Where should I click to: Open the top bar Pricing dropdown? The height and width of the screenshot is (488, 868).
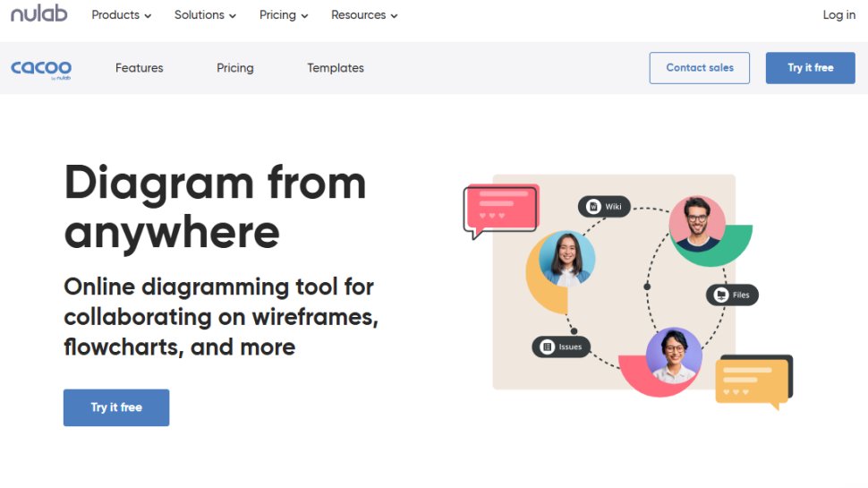tap(284, 15)
